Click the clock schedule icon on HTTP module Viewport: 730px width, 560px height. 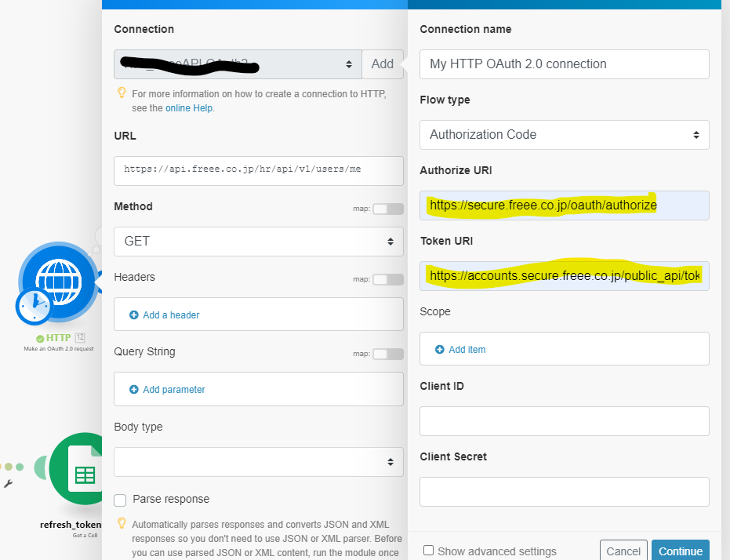(x=34, y=306)
